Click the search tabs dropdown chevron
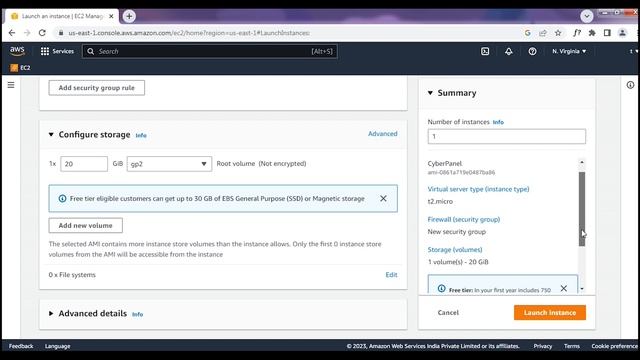640x360 pixels. pos(587,16)
